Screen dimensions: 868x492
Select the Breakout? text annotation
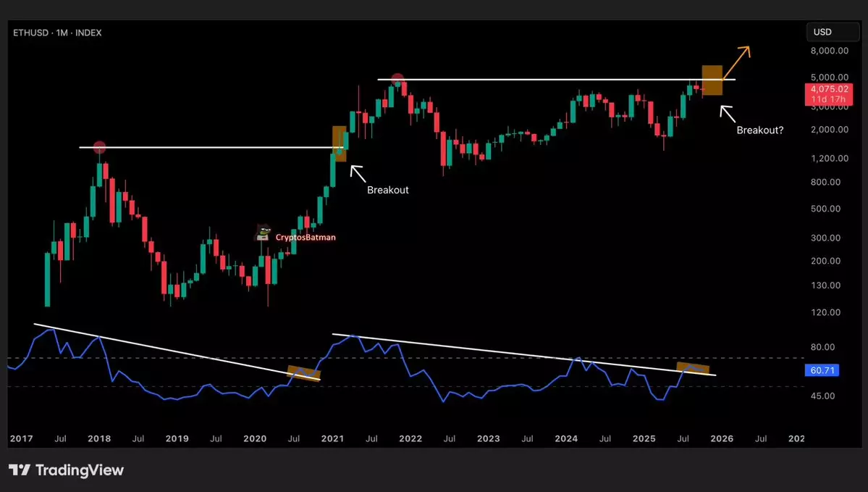tap(759, 130)
